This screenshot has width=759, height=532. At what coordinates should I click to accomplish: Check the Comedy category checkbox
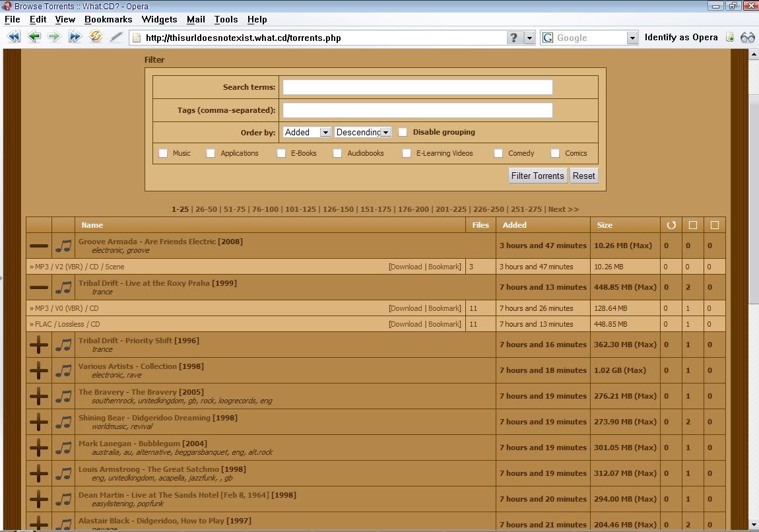pyautogui.click(x=498, y=153)
